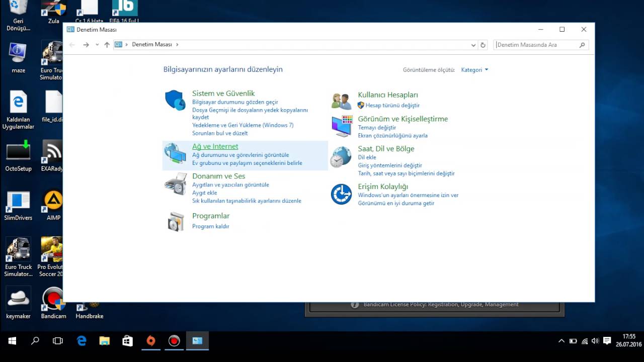Image resolution: width=644 pixels, height=362 pixels.
Task: Click the Programlar disc box icon
Action: (176, 222)
